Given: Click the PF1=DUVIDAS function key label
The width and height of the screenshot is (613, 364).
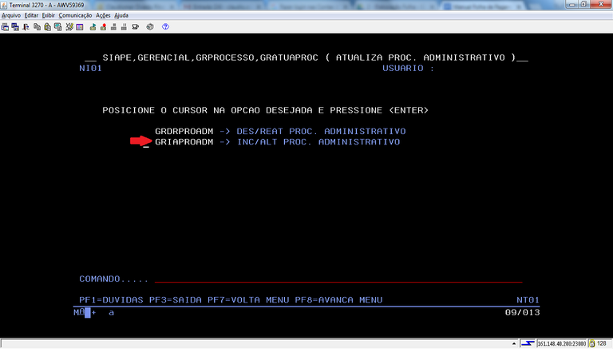Looking at the screenshot, I should click(x=111, y=300).
